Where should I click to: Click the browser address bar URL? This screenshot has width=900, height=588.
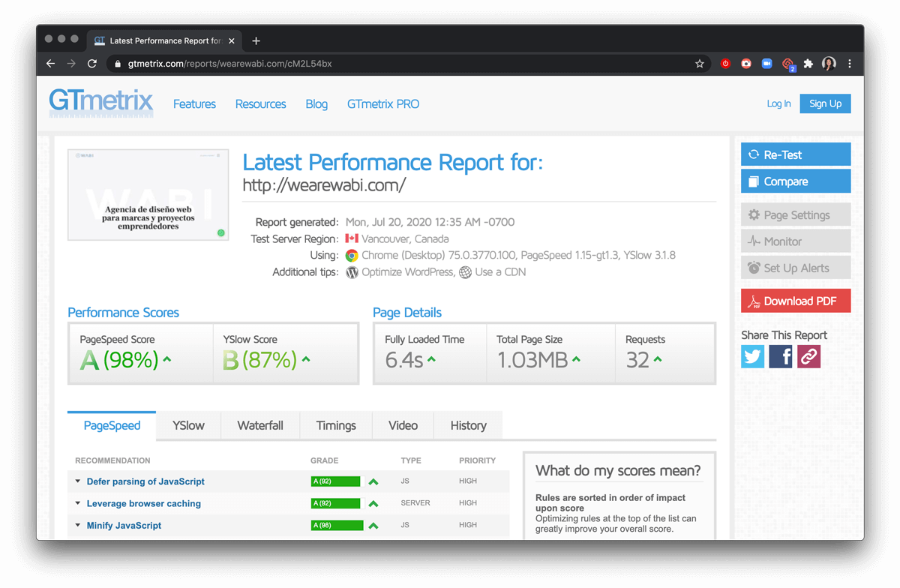(229, 64)
